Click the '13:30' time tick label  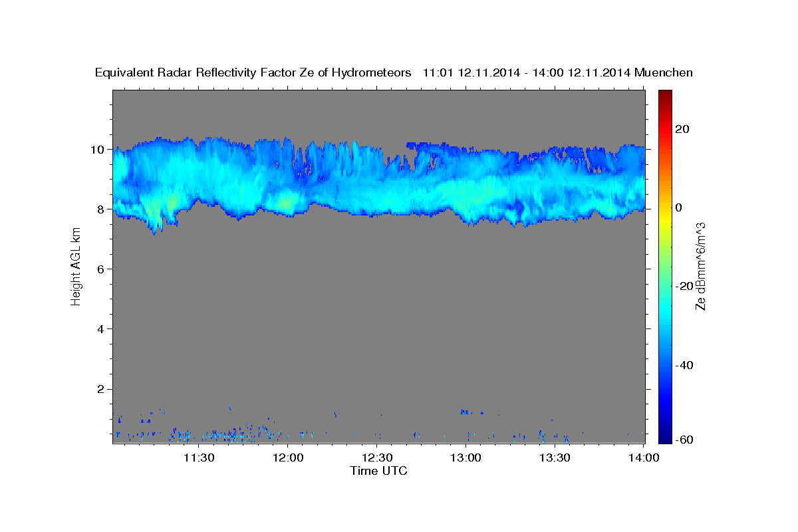click(x=555, y=458)
